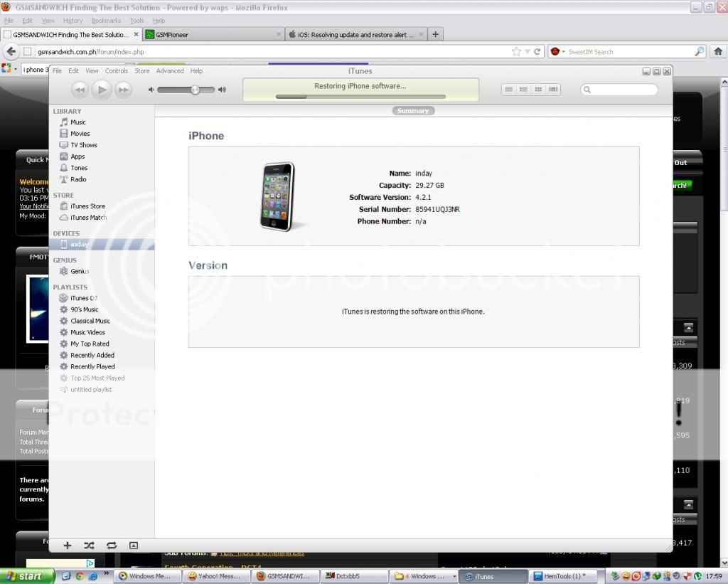Open the iTunes Edit menu
The height and width of the screenshot is (584, 728).
(x=73, y=70)
